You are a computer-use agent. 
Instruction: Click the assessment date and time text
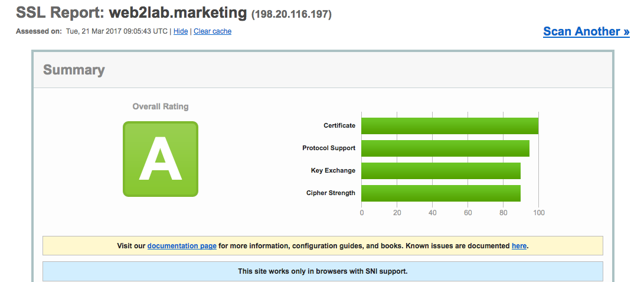pos(116,31)
